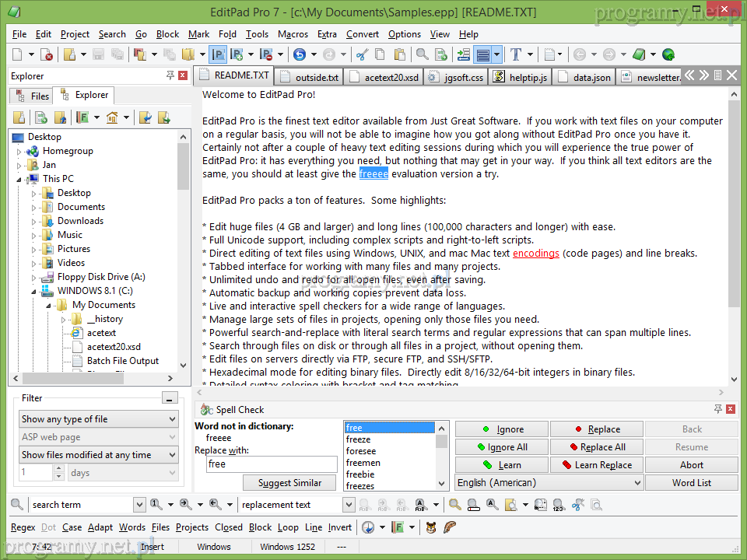Toggle the Regex search option

click(23, 527)
